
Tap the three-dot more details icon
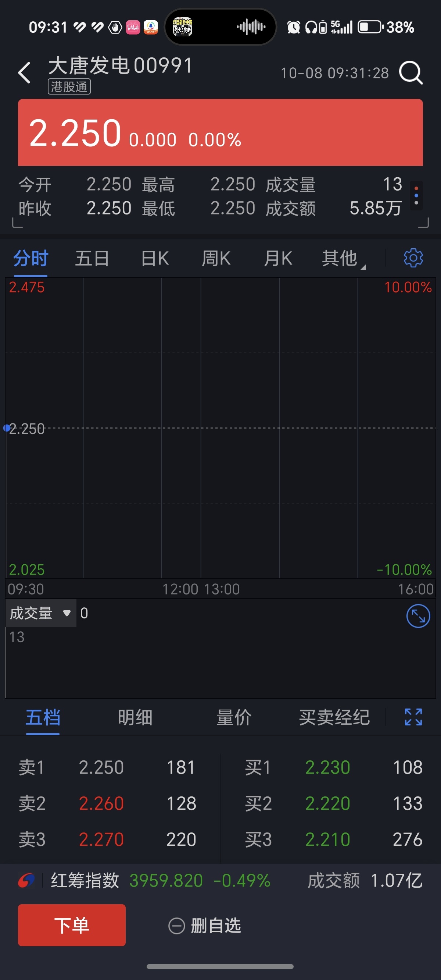click(416, 196)
